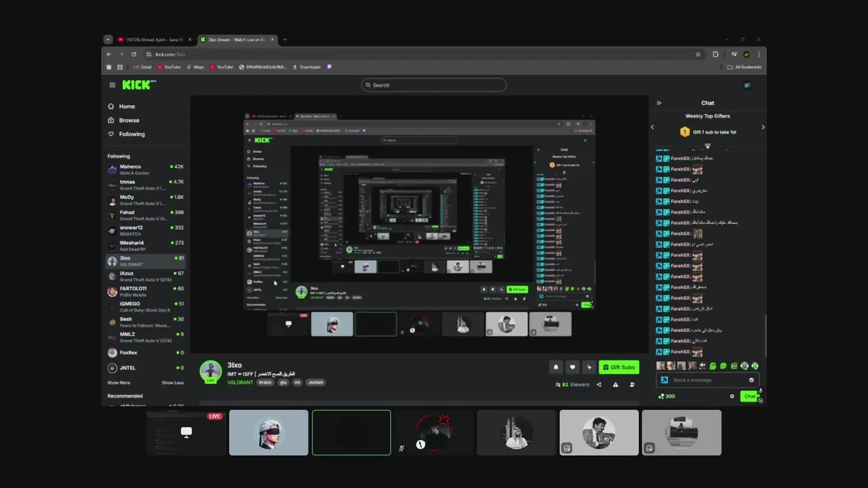The image size is (868, 488).
Task: Select the Jeddah stream tag
Action: point(315,382)
